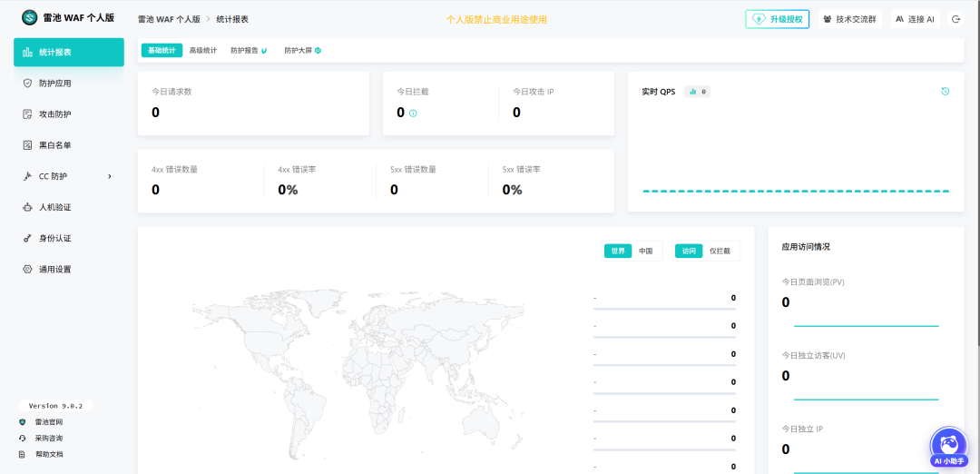Go to 攻击防护 in the sidebar
980x474 pixels.
tap(69, 114)
